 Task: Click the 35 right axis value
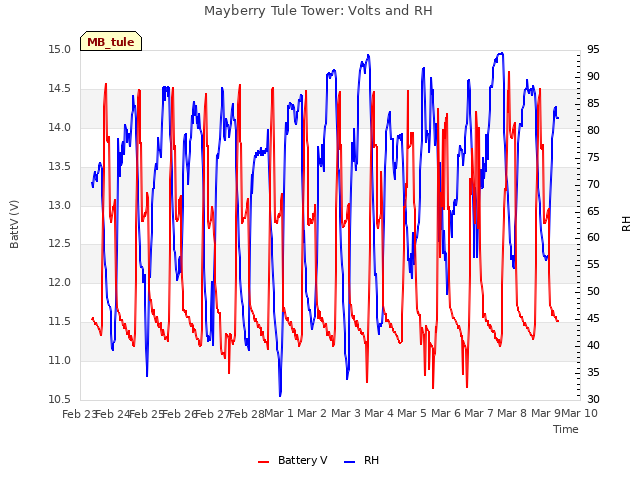(x=593, y=372)
